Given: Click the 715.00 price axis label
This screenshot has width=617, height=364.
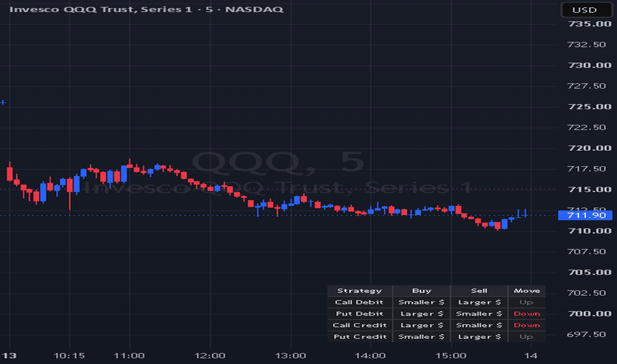Looking at the screenshot, I should pyautogui.click(x=589, y=189).
